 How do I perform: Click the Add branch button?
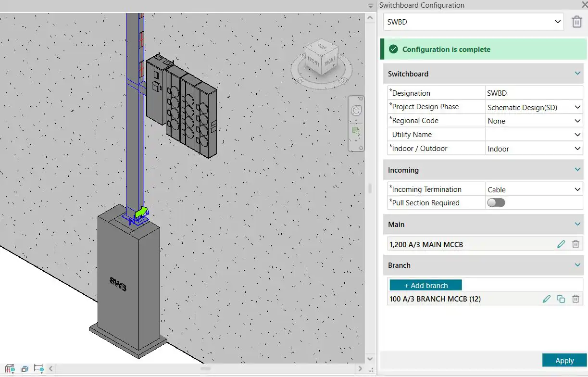point(425,285)
